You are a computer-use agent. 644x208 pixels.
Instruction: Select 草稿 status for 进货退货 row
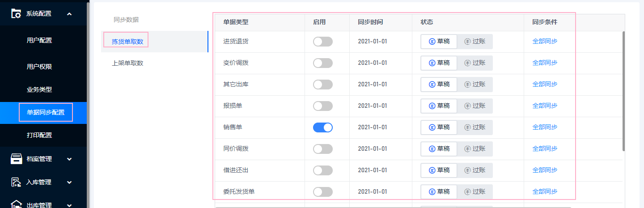tap(439, 41)
